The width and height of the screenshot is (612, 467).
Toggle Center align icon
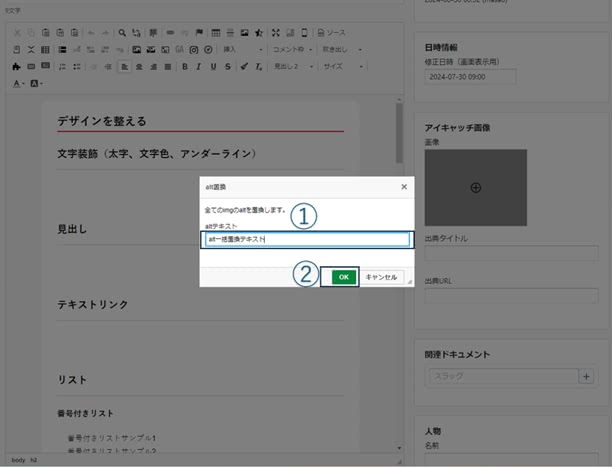[x=139, y=67]
